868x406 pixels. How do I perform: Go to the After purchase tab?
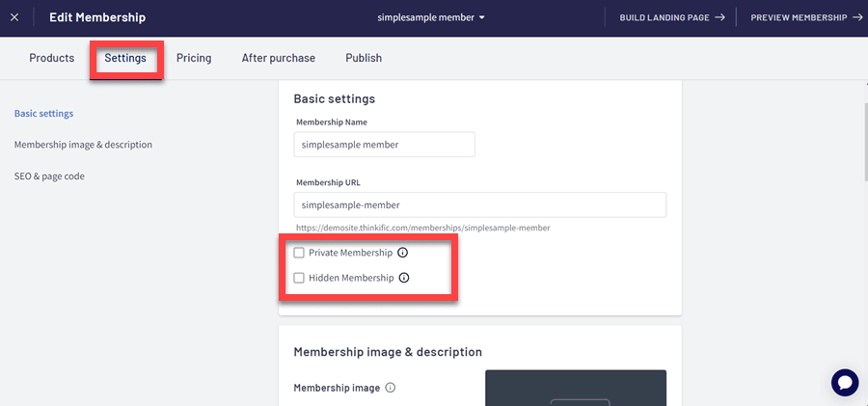click(x=278, y=58)
